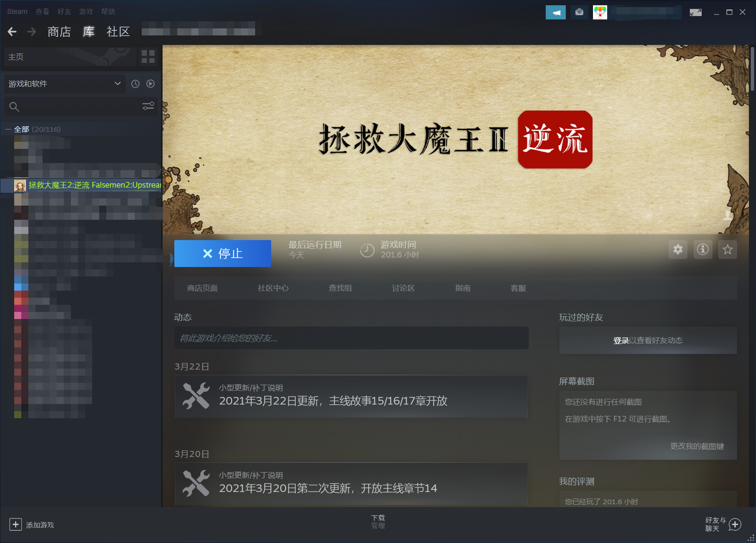
Task: Click wrench icon of March 22 update
Action: point(196,396)
